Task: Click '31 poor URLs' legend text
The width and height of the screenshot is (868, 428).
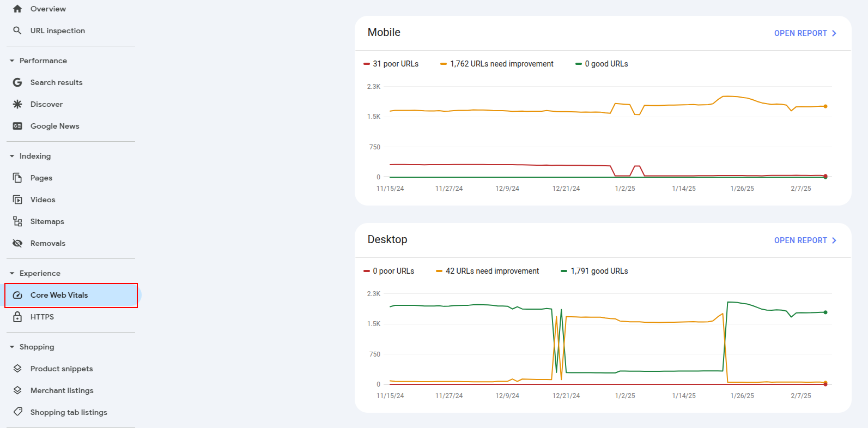Action: (x=396, y=64)
